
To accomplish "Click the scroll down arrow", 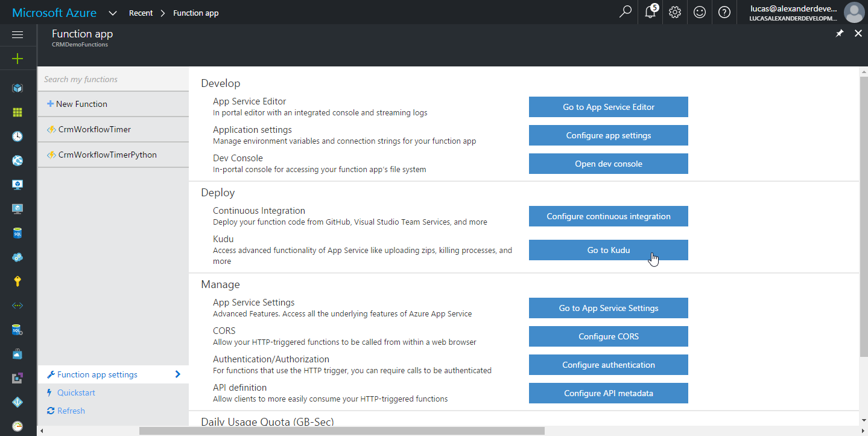I will (x=863, y=420).
